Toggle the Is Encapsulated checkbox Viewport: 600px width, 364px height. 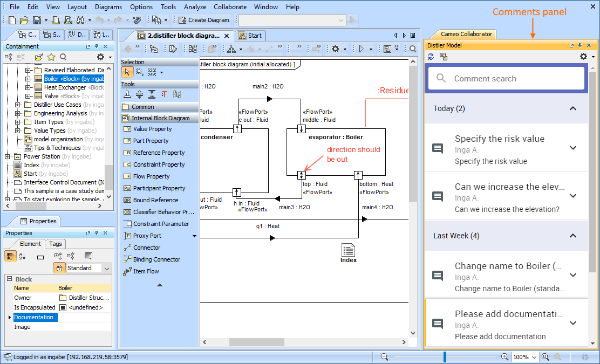pos(63,307)
